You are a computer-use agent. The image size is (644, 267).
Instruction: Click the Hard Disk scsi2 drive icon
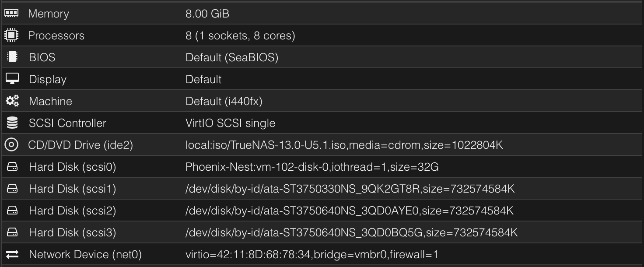(11, 210)
